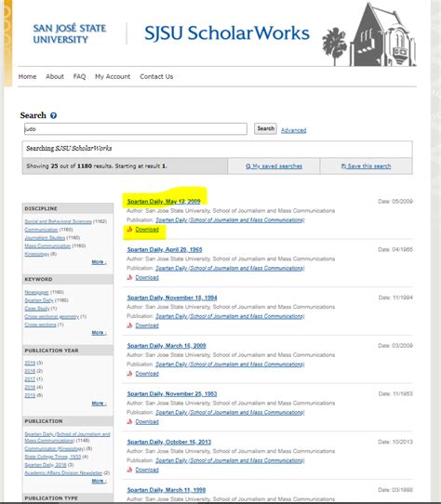Click PDF icon for Spartan Daily, April 29, 1965
Screen dimensions: 441x504
click(x=129, y=277)
